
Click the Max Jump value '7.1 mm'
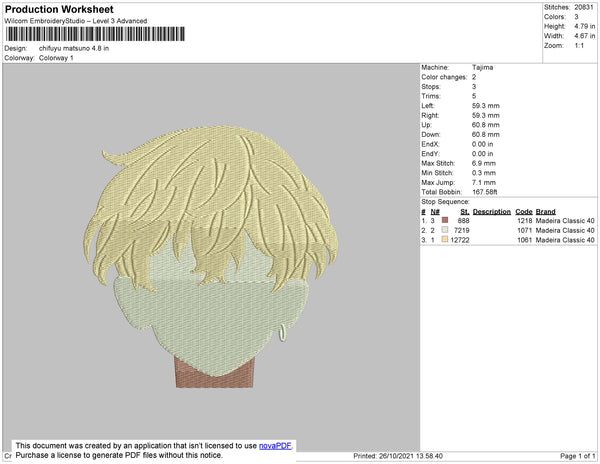click(x=484, y=182)
